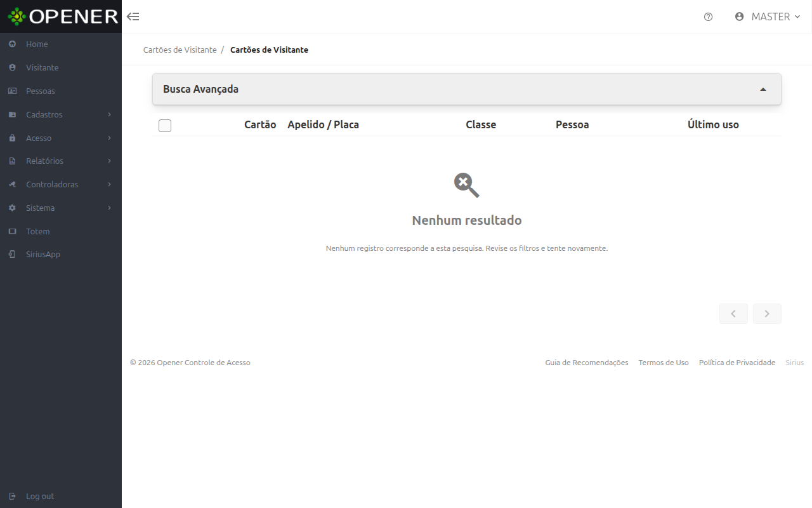Viewport: 812px width, 508px height.
Task: Click the Controladoras camera icon
Action: tap(12, 184)
